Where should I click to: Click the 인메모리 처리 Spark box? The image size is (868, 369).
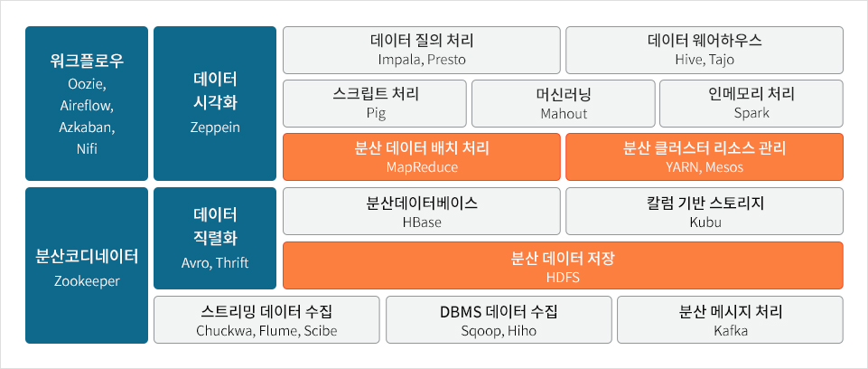pyautogui.click(x=751, y=103)
